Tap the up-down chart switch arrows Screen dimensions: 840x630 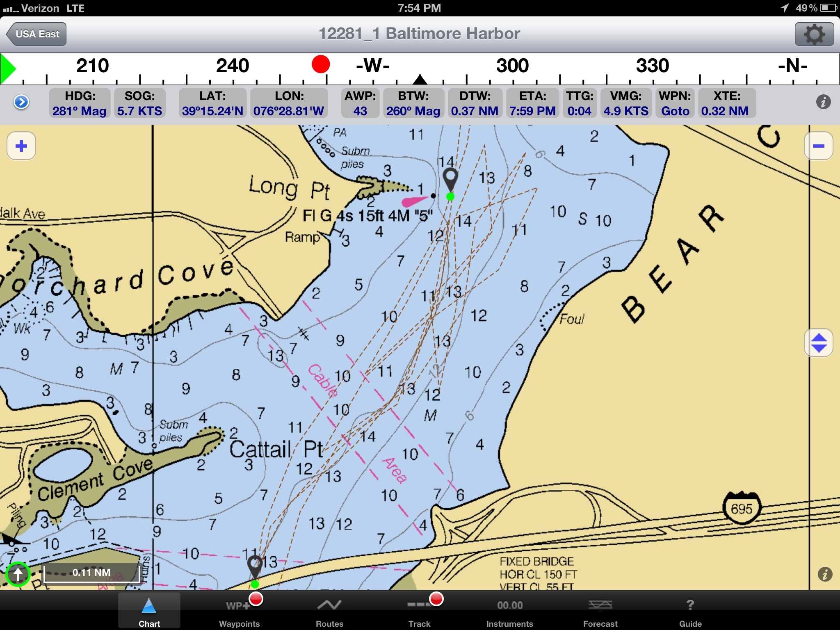(818, 343)
